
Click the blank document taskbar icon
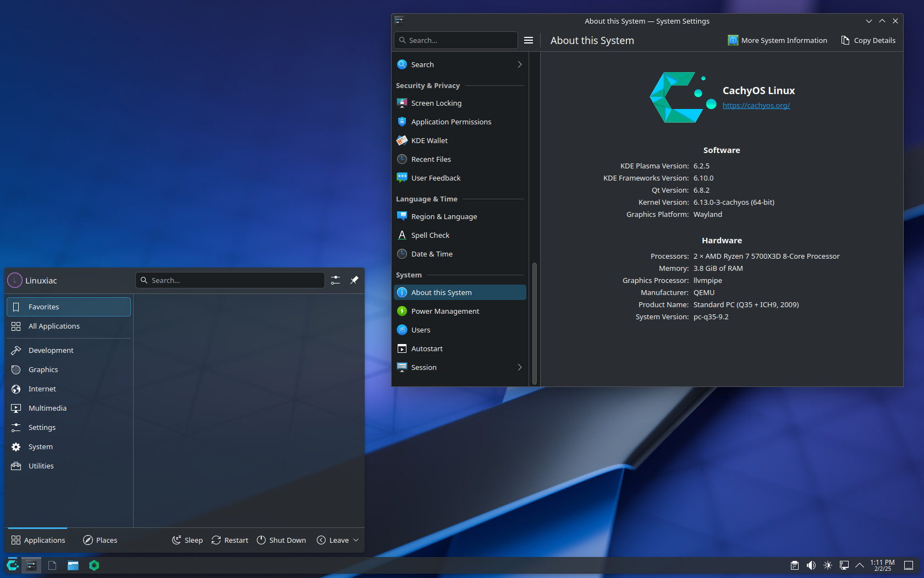(52, 565)
